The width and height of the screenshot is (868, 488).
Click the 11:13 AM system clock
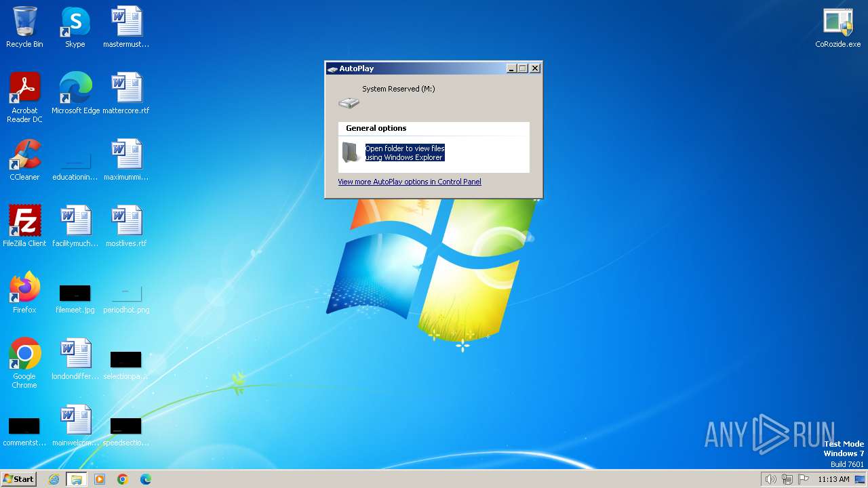pyautogui.click(x=833, y=479)
